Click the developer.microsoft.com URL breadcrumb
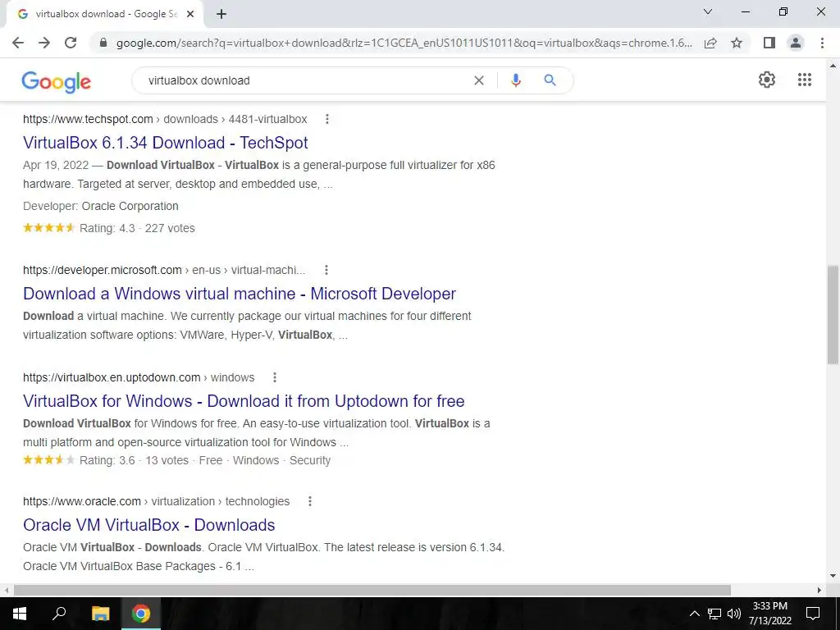840x630 pixels. click(164, 270)
